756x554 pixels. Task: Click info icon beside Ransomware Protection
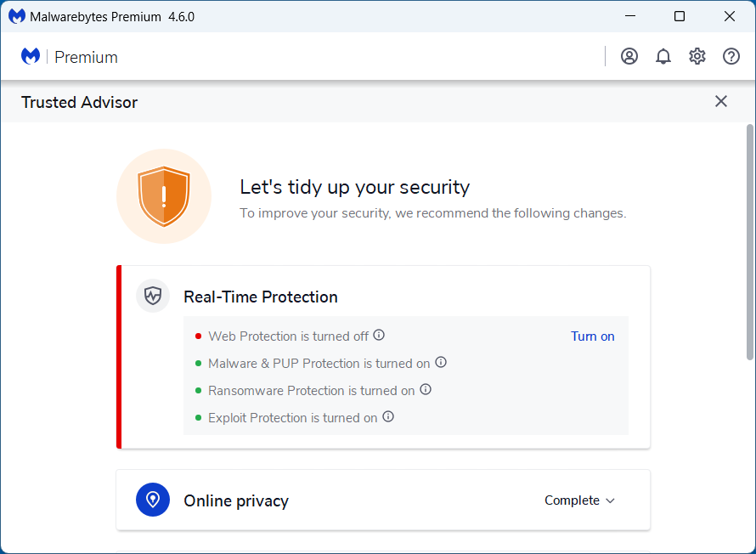[426, 390]
